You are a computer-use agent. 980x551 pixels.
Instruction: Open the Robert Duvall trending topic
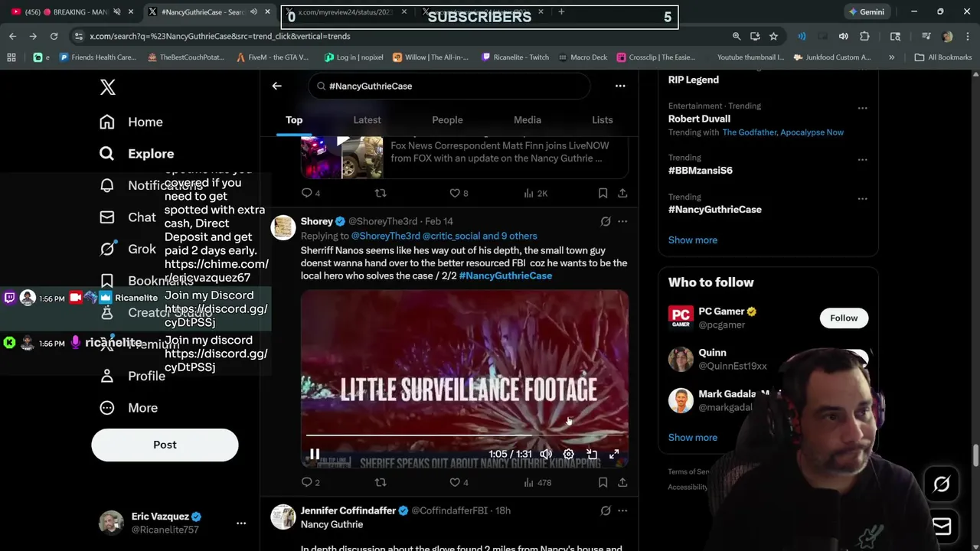click(x=699, y=119)
